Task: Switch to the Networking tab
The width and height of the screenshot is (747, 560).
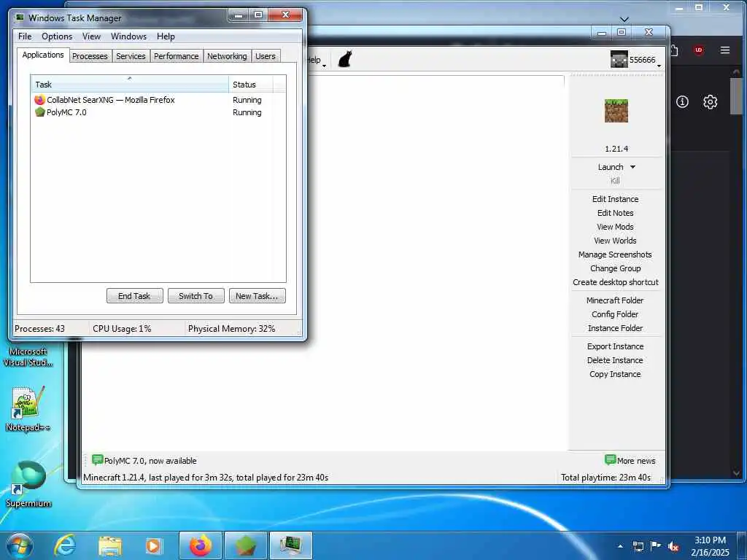Action: (227, 56)
